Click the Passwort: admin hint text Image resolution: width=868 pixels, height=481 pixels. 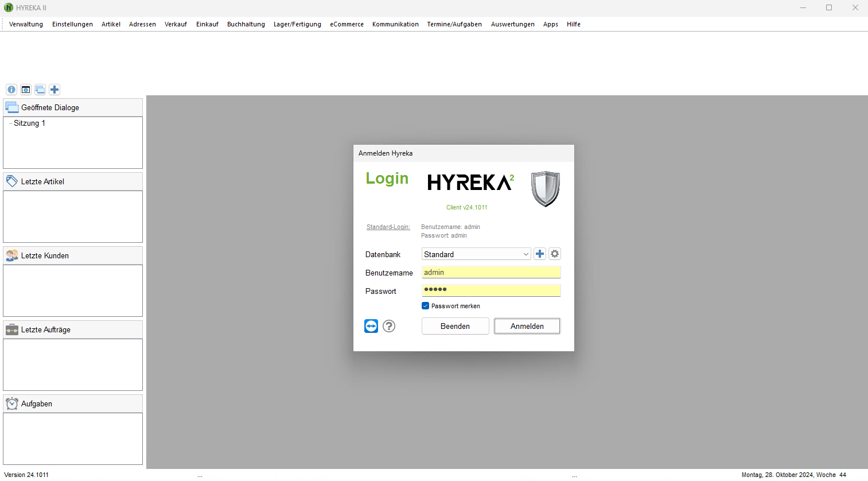(x=444, y=235)
